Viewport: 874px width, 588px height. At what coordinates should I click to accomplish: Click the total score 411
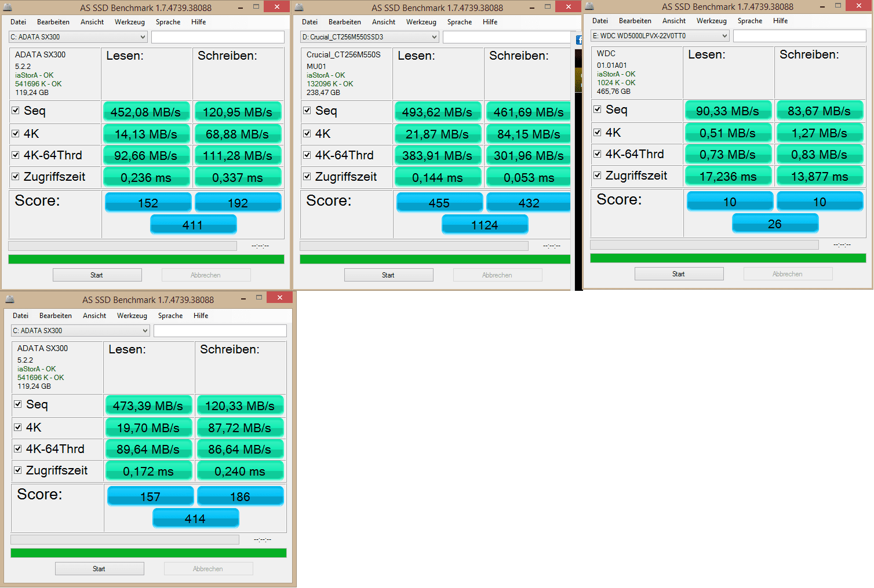pos(194,225)
